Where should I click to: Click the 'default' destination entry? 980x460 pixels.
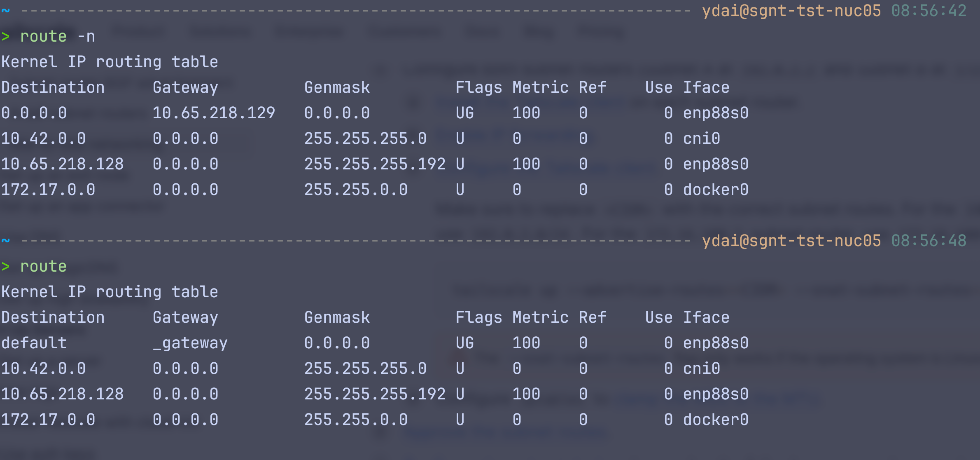(34, 343)
